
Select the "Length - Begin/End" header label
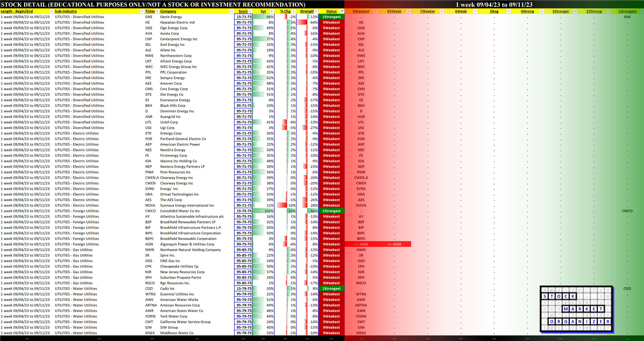[x=17, y=11]
